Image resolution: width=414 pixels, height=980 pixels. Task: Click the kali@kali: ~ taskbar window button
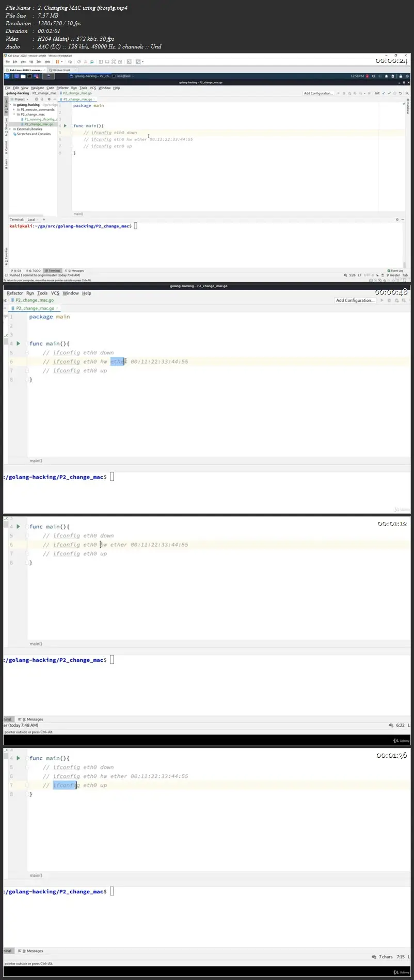[124, 76]
